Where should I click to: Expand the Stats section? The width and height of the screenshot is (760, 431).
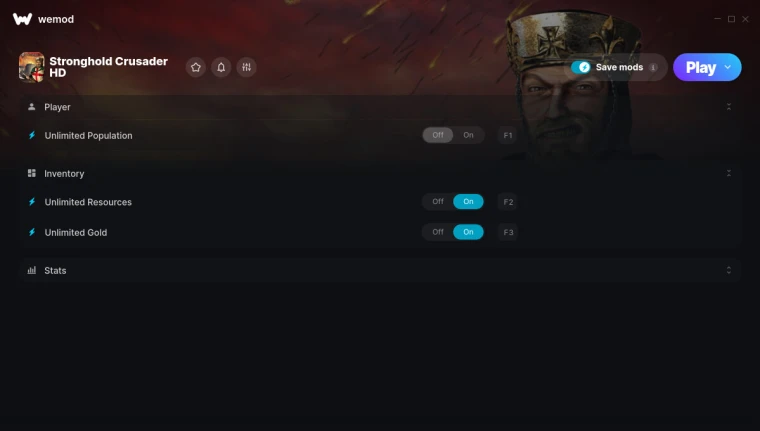tap(728, 270)
